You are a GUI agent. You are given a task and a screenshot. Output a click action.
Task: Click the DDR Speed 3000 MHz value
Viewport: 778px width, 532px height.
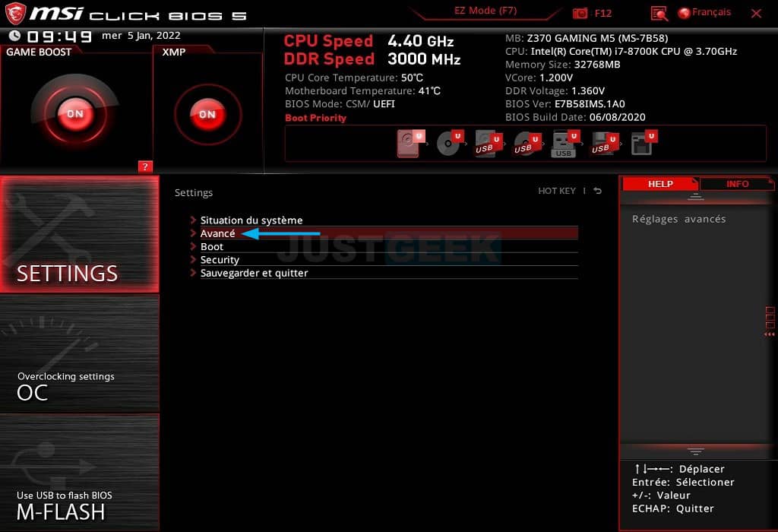pyautogui.click(x=424, y=59)
